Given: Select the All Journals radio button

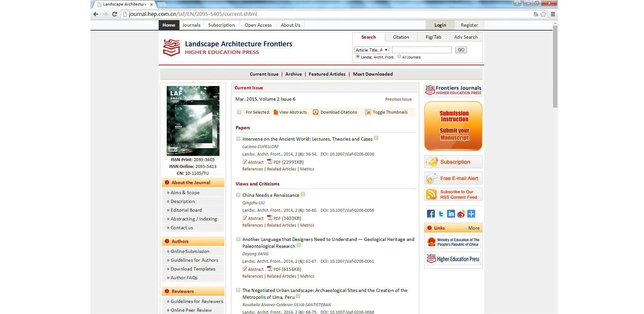Looking at the screenshot, I should point(399,57).
